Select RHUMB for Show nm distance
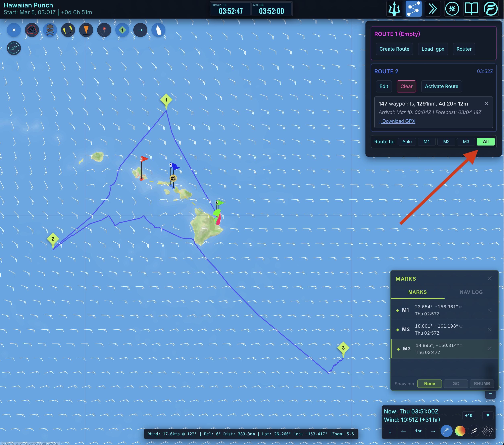This screenshot has width=504, height=445. click(482, 383)
